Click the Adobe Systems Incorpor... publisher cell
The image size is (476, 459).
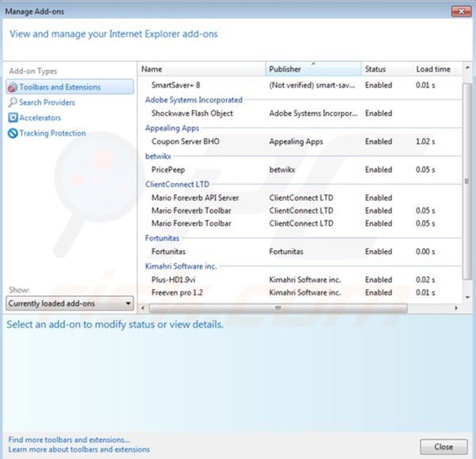[313, 114]
